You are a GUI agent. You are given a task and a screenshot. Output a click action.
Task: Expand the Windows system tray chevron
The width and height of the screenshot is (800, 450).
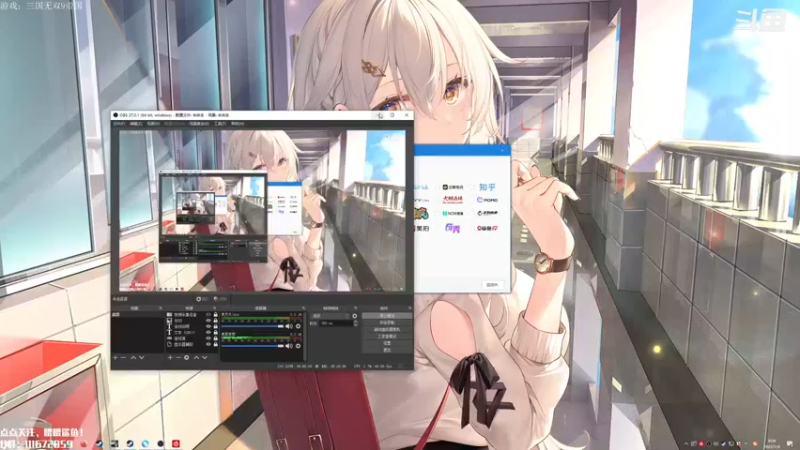(x=686, y=444)
